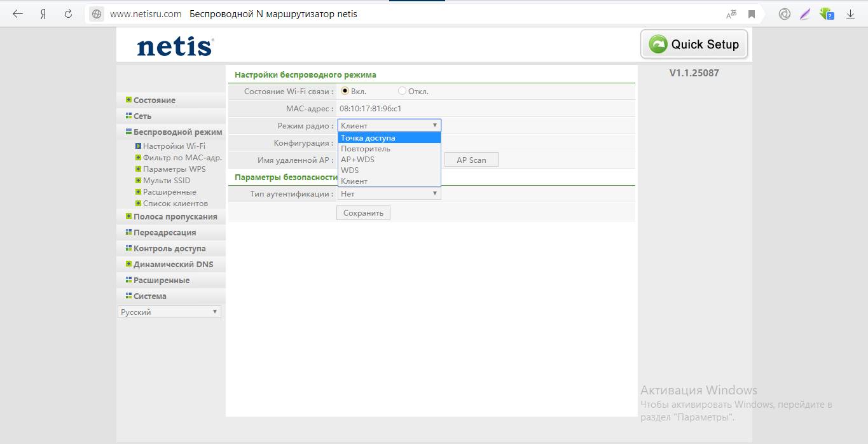Click firmware version V1.1.25087 text
Screen dimensions: 868x444
point(694,73)
